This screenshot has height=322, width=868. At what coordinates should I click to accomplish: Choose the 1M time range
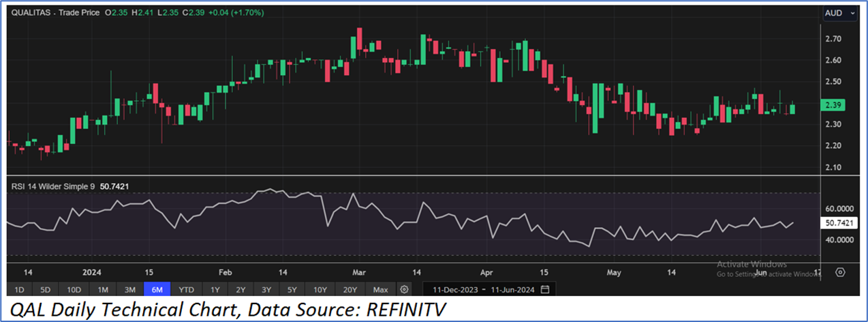103,289
